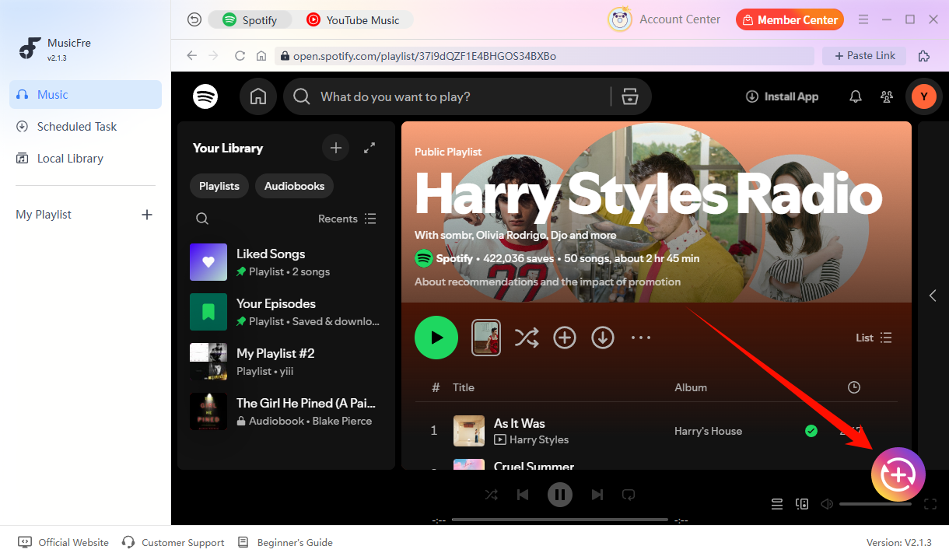Pause playback in the player bar
Viewport: 949px width, 560px height.
[x=560, y=495]
